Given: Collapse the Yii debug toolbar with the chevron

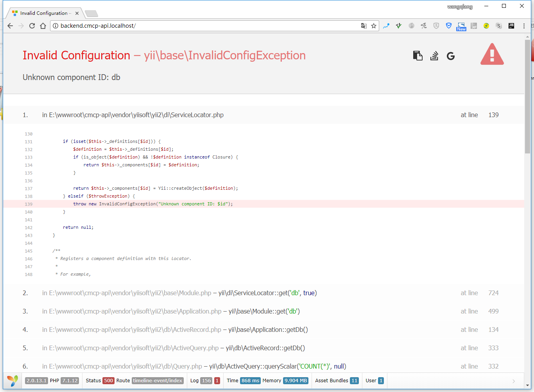Looking at the screenshot, I should point(514,381).
